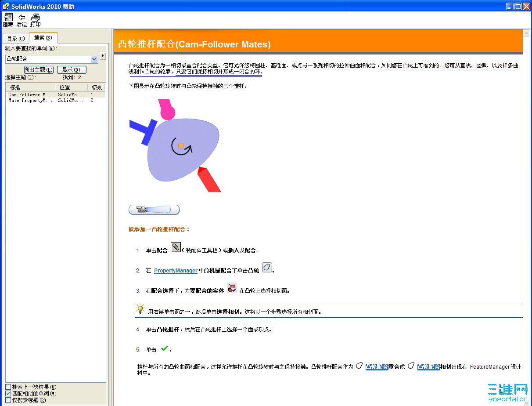The height and width of the screenshot is (406, 532).
Task: Click the 配合 paperclip mate icon
Action: point(176,247)
